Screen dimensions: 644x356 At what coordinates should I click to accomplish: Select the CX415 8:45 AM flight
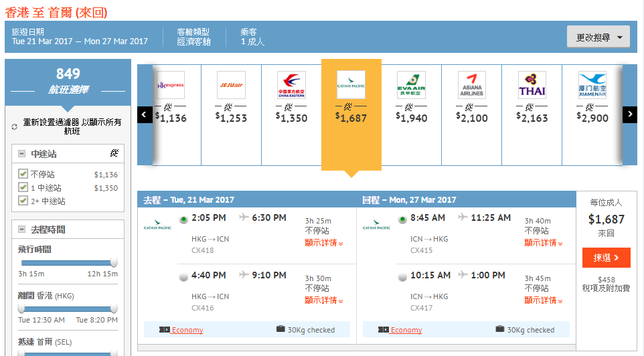pyautogui.click(x=402, y=219)
